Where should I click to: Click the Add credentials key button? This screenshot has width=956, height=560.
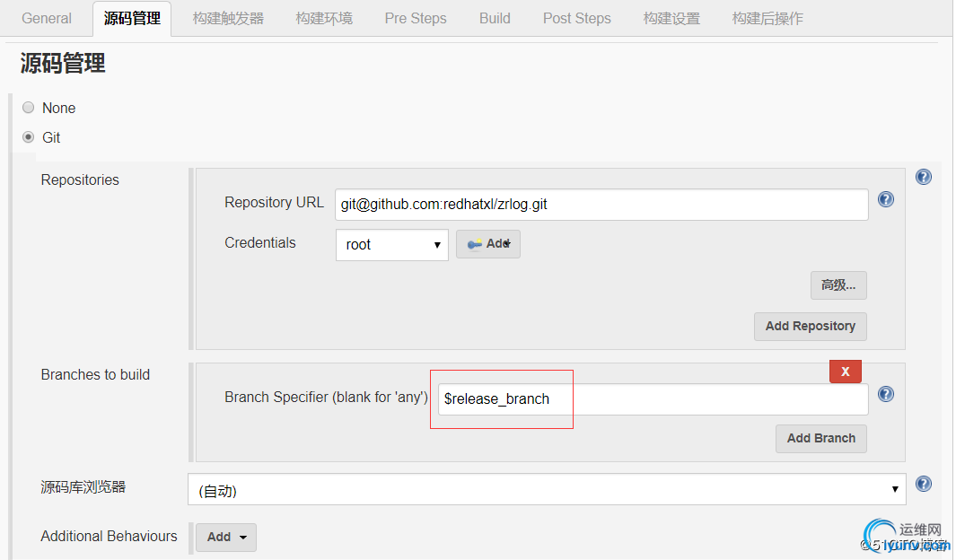click(x=487, y=244)
